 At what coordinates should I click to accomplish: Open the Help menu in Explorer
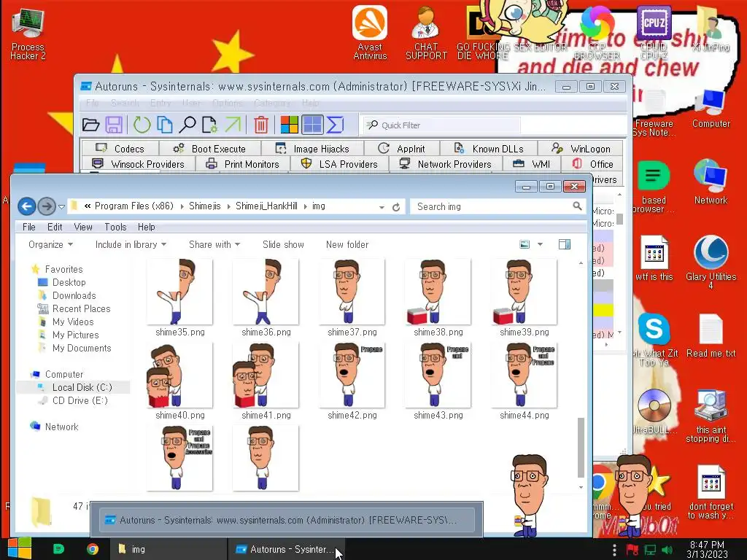[146, 227]
